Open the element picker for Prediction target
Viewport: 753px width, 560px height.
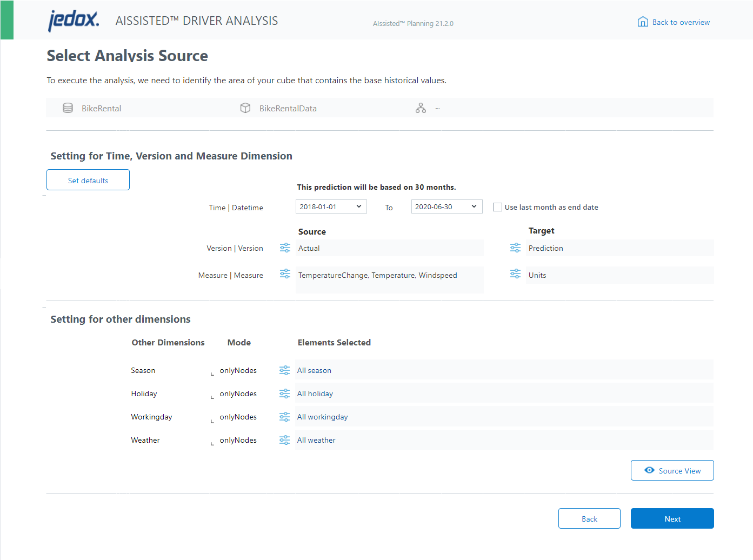click(x=515, y=248)
